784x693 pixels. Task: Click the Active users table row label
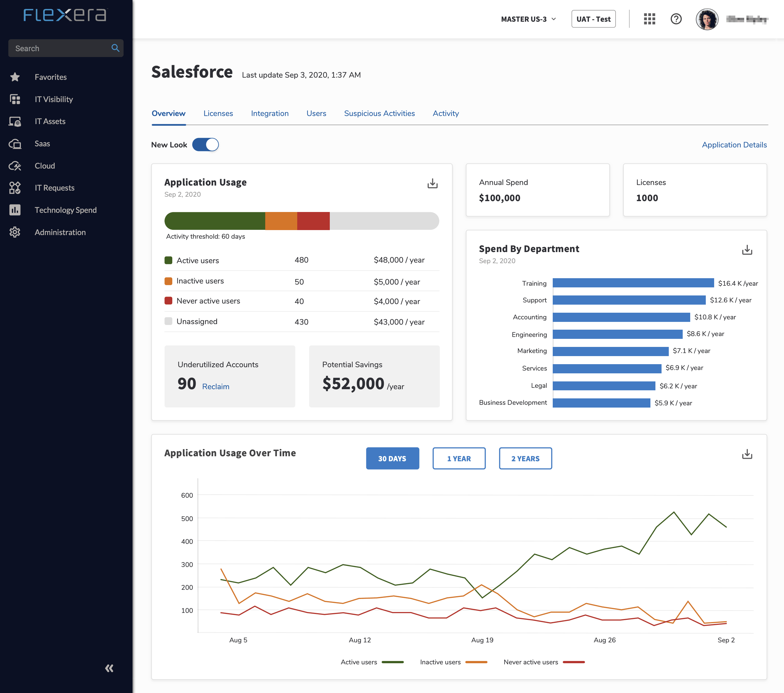[x=198, y=260]
